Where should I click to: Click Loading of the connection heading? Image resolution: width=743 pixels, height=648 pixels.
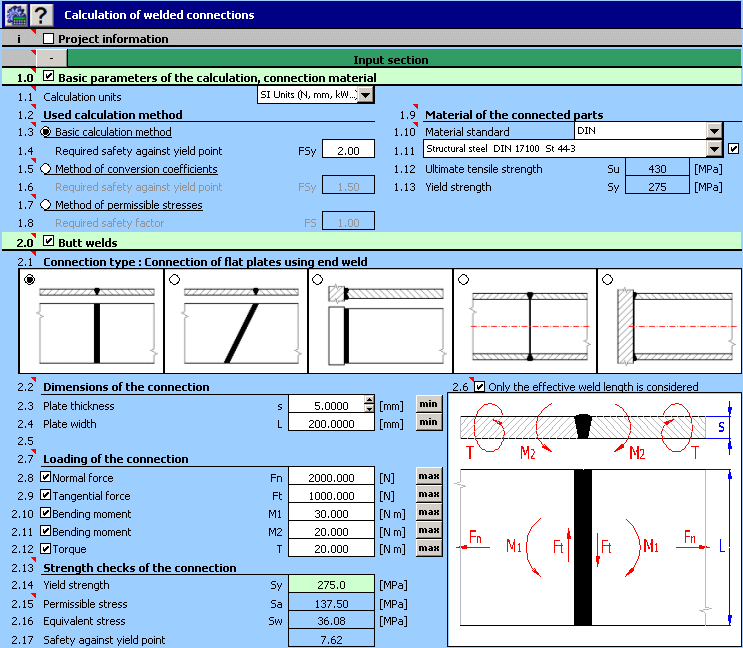coord(116,459)
